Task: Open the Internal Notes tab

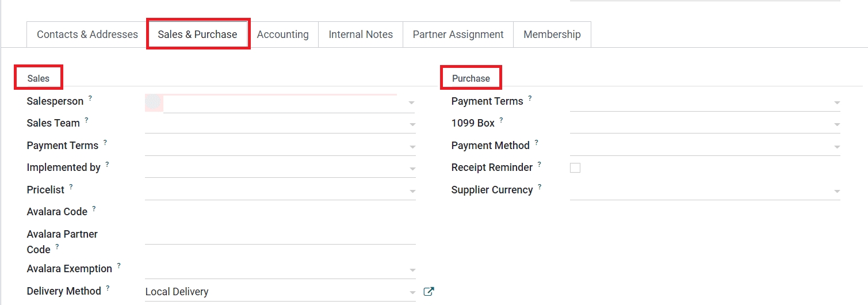Action: (x=361, y=35)
